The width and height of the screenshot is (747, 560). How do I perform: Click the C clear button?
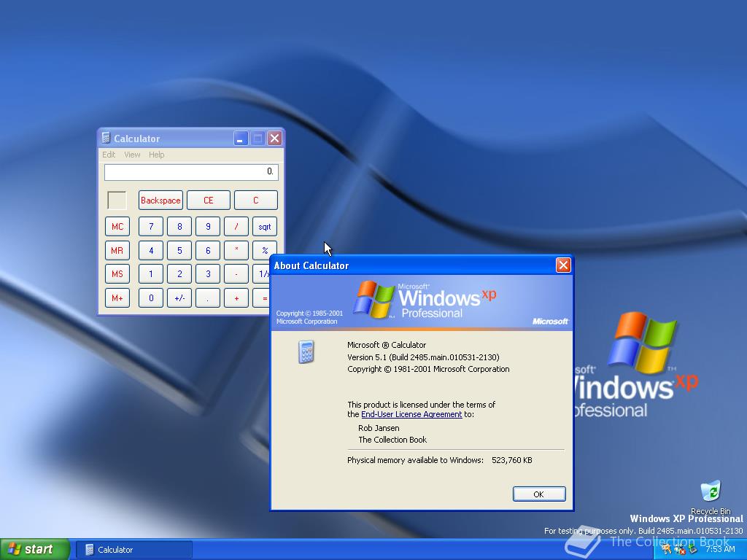256,201
